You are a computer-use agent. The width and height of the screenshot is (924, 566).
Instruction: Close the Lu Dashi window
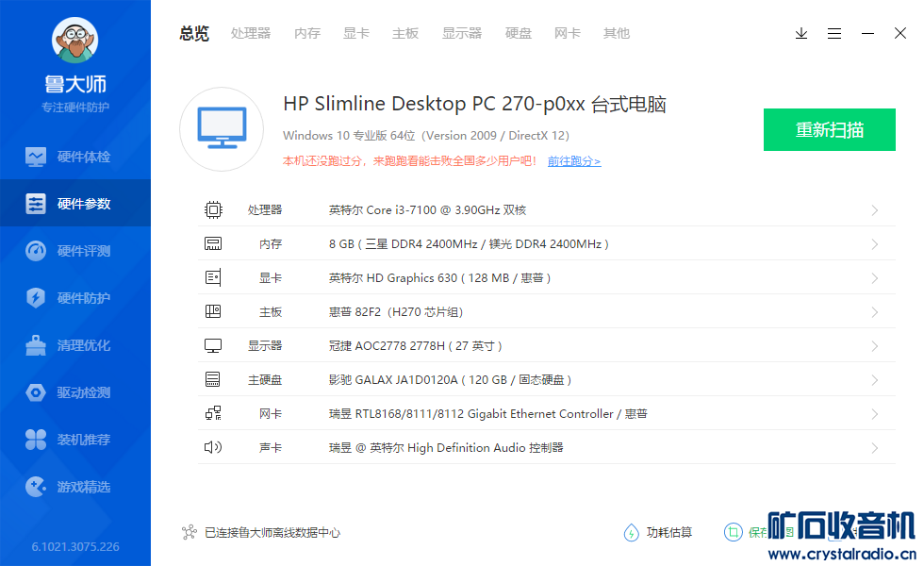(x=899, y=33)
